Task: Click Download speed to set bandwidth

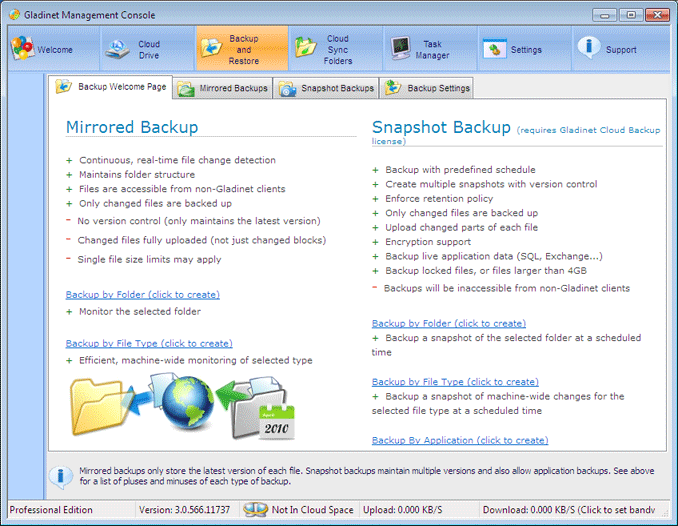Action: tap(569, 510)
